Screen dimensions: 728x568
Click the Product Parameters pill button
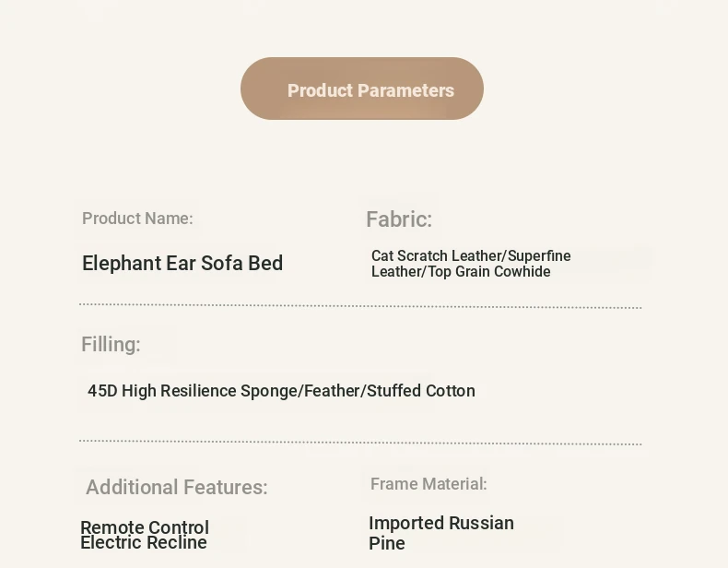point(362,89)
